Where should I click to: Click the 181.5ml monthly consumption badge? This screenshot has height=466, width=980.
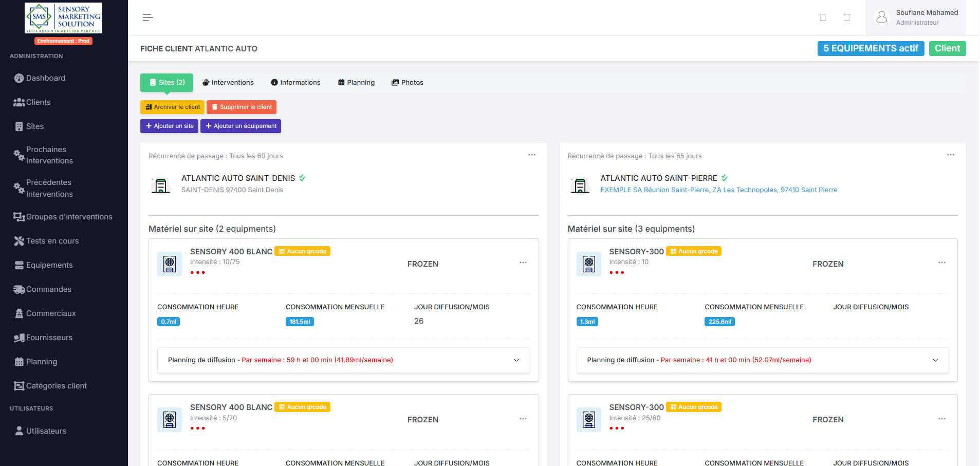point(300,322)
